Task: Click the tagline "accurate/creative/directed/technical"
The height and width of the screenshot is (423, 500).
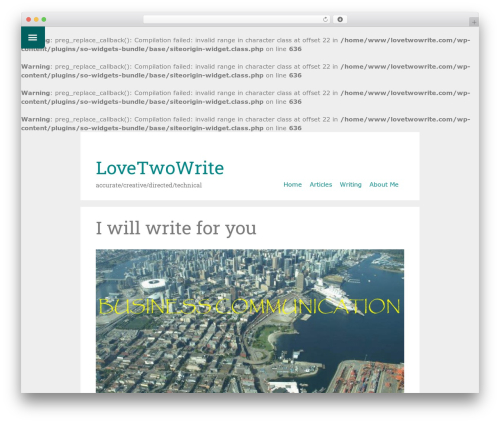Action: [149, 185]
